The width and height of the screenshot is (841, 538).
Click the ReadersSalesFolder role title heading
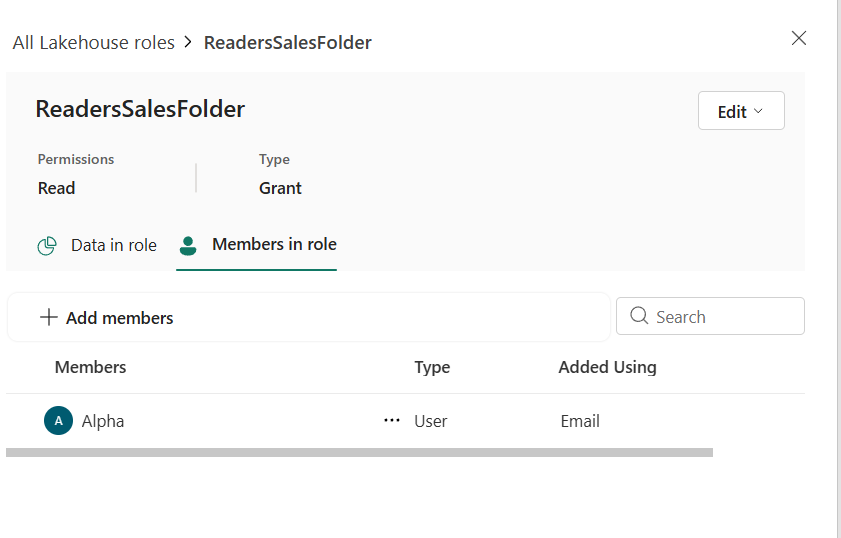[140, 109]
